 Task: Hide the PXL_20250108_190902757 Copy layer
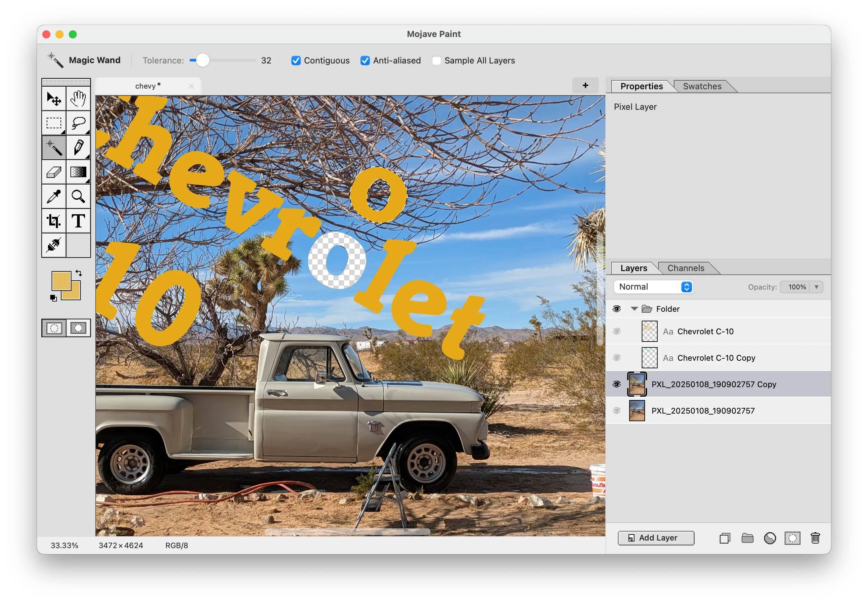(617, 384)
